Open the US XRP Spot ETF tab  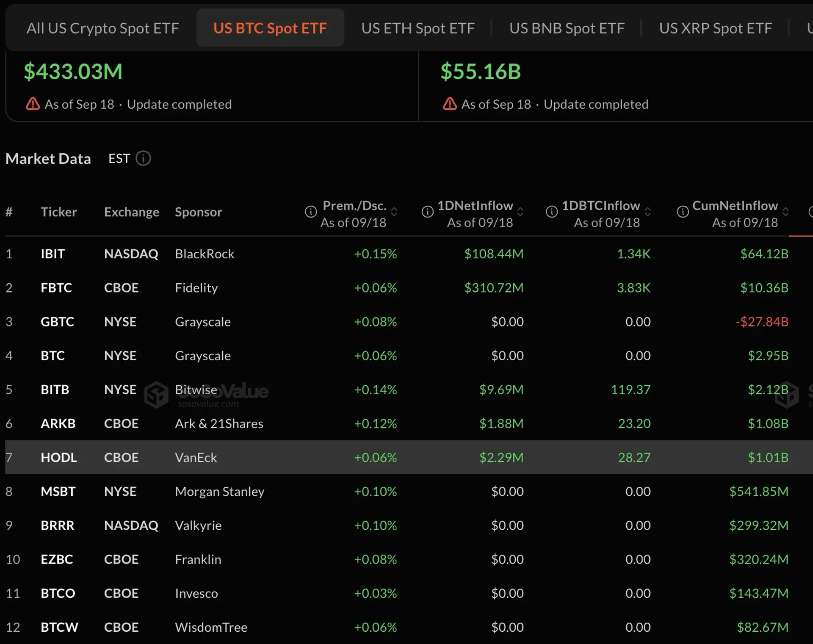coord(716,28)
